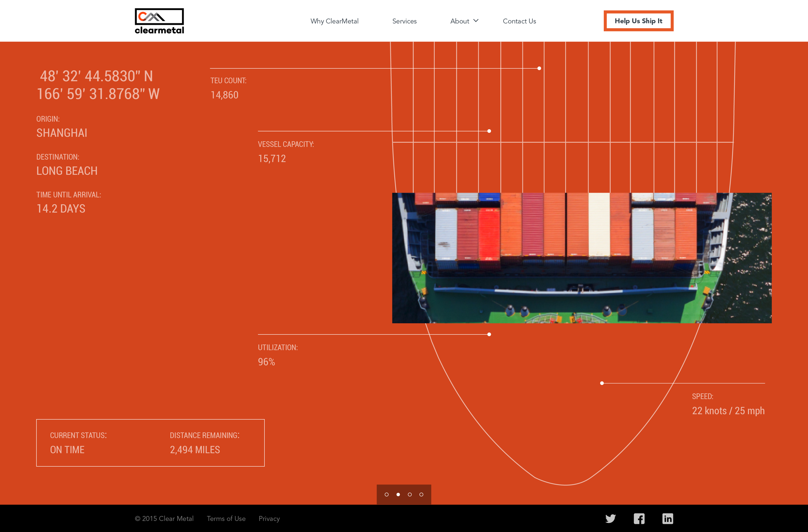Click the longitude coordinate 166' 59' 31.8768" W
Image resolution: width=808 pixels, height=532 pixels.
click(98, 94)
